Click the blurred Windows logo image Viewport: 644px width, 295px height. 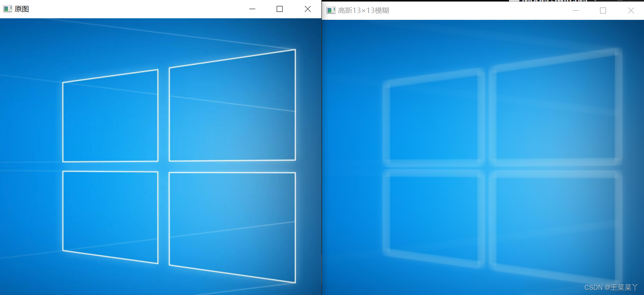pyautogui.click(x=483, y=157)
